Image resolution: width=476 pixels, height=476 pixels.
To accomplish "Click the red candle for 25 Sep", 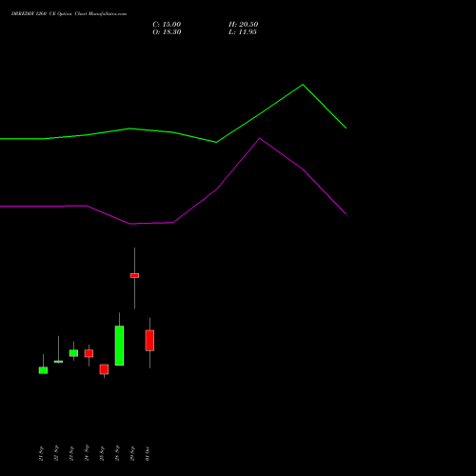I will (104, 369).
